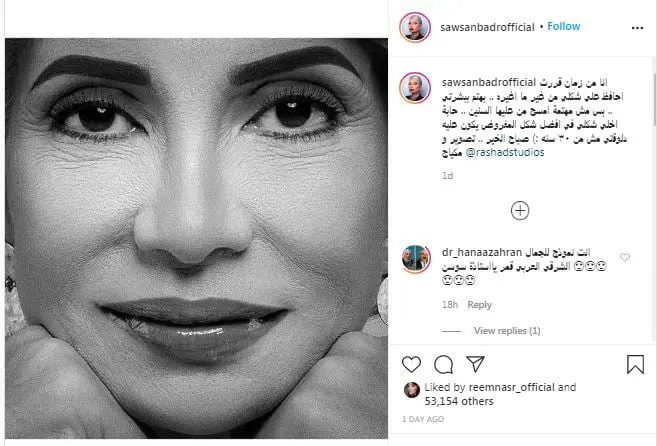Click the black-and-white portrait photo

coord(196,238)
